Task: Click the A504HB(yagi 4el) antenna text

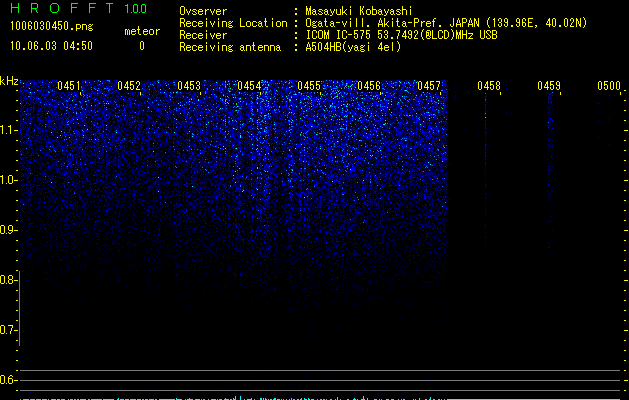Action: [353, 47]
